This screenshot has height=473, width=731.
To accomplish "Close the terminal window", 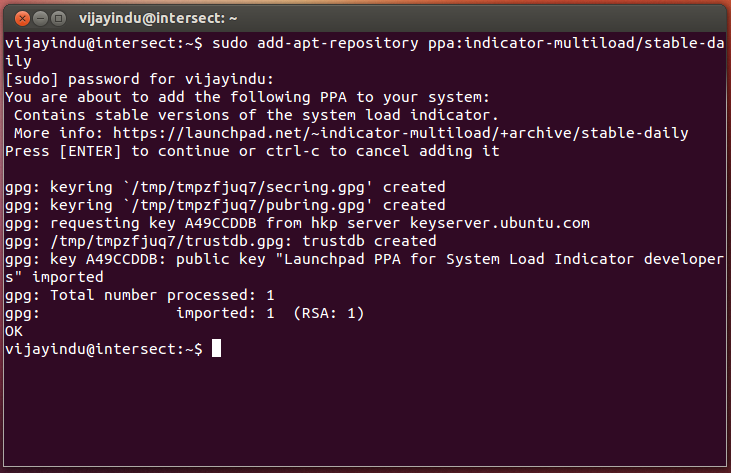I will click(x=17, y=16).
